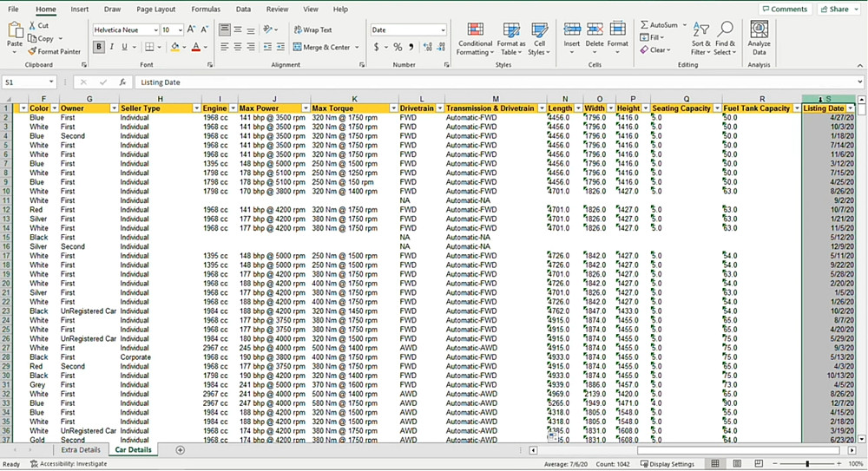This screenshot has width=868, height=471.
Task: Add a new sheet with plus icon
Action: (x=181, y=450)
